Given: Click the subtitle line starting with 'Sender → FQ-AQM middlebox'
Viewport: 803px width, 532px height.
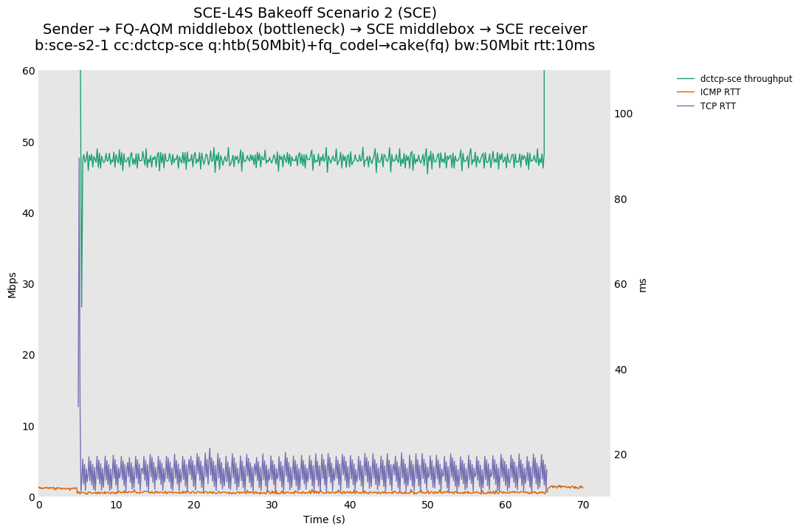Looking at the screenshot, I should click(315, 30).
